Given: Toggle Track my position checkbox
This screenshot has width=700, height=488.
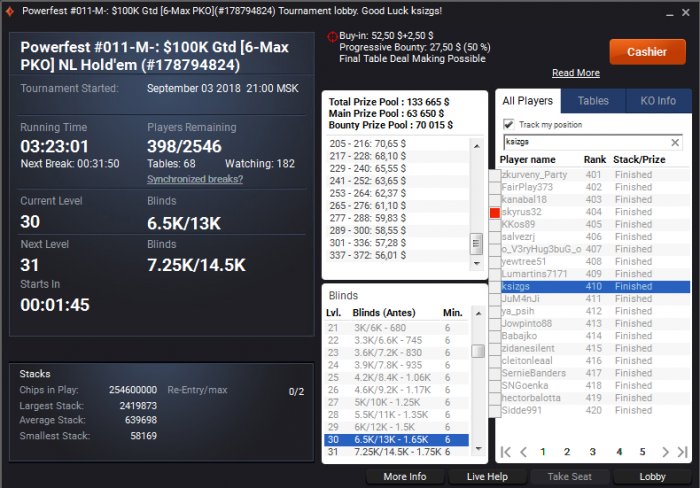Looking at the screenshot, I should point(508,125).
